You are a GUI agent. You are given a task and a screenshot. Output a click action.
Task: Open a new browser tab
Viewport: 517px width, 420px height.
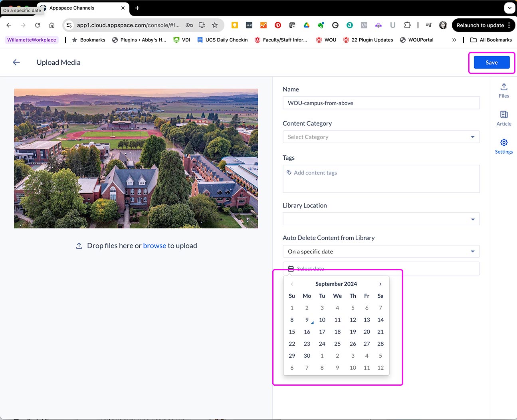137,8
